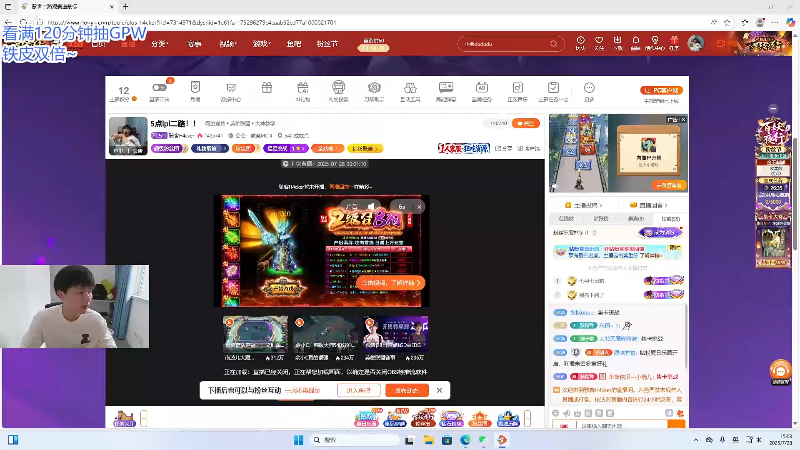Collapse the right gift bar arrow
Screen dimensions: 800x450
(x=528, y=419)
